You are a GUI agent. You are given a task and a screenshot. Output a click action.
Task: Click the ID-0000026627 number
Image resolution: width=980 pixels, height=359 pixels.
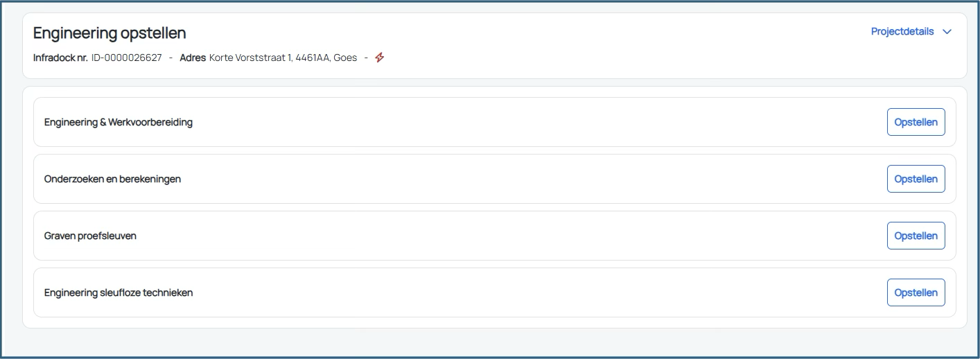pos(126,58)
